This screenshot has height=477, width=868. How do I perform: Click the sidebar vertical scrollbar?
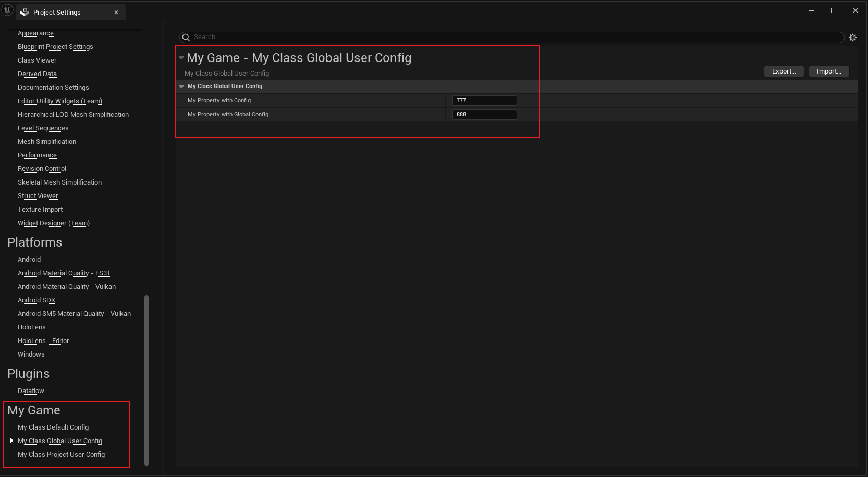click(x=146, y=380)
